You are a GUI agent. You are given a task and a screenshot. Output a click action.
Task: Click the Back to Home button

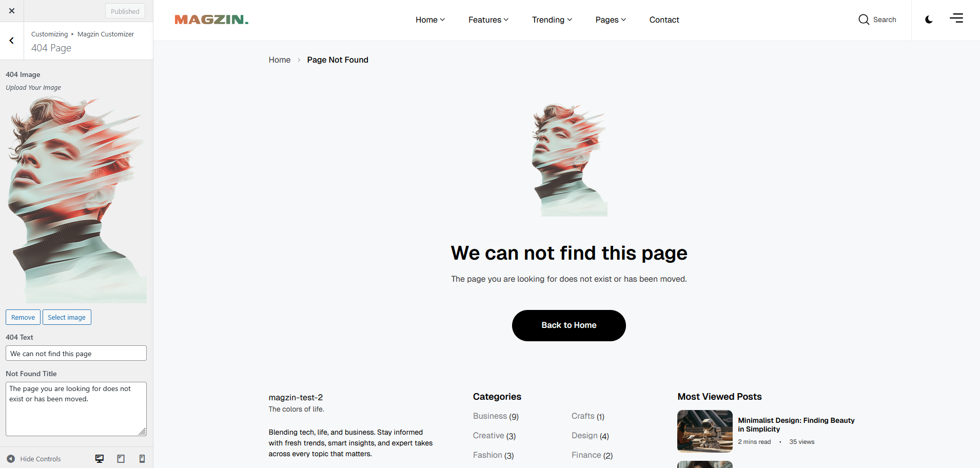pos(569,325)
